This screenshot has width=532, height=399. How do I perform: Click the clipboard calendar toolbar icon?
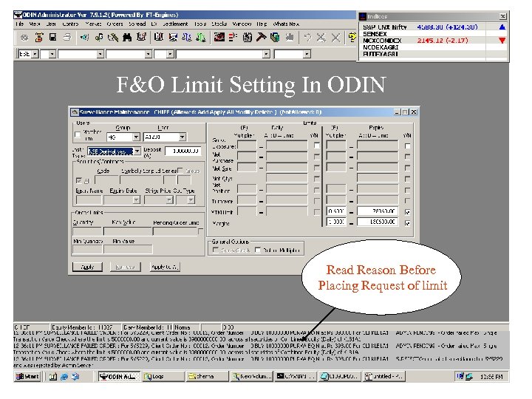click(x=248, y=37)
